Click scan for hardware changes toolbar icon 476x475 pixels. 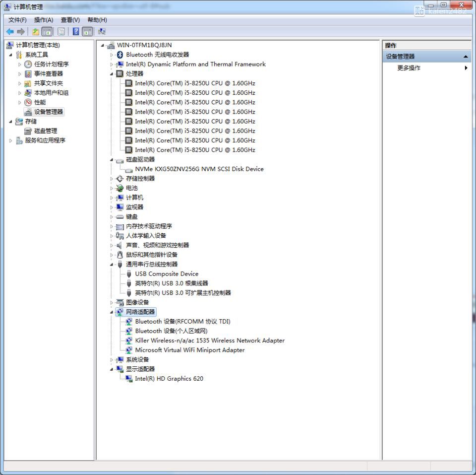pyautogui.click(x=102, y=32)
